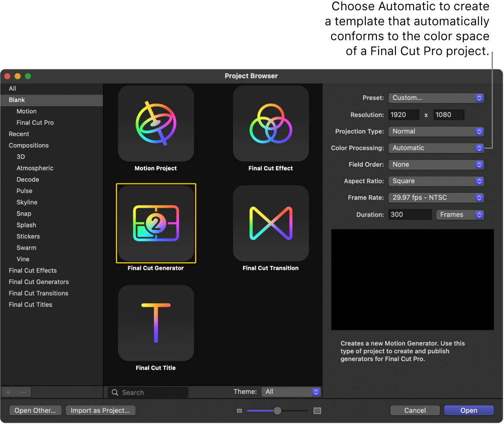The image size is (504, 424).
Task: Select Final Cut Generators in sidebar
Action: point(38,282)
